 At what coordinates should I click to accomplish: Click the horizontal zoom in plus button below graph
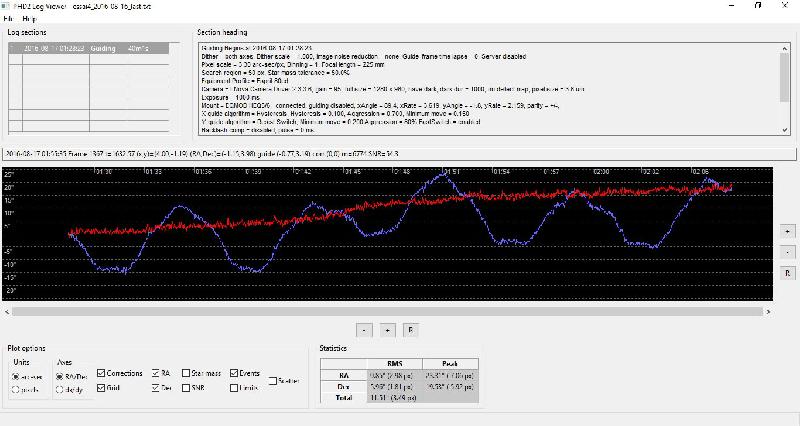tap(387, 330)
